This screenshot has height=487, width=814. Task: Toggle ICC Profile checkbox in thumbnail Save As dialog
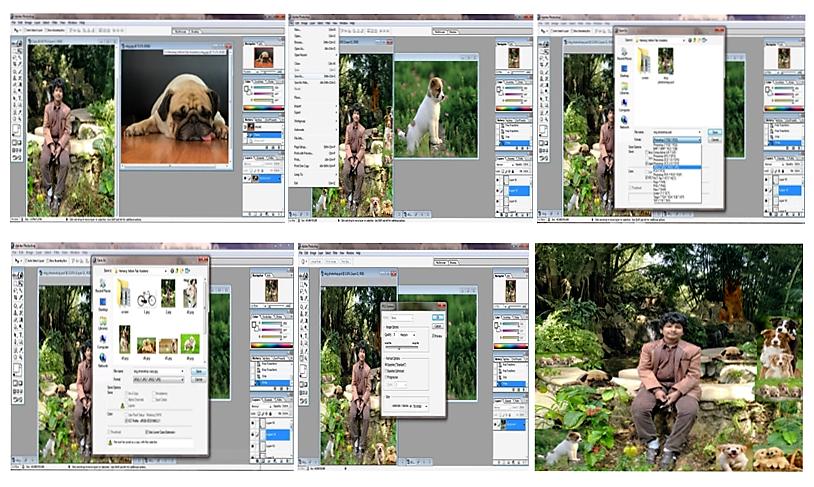(127, 421)
